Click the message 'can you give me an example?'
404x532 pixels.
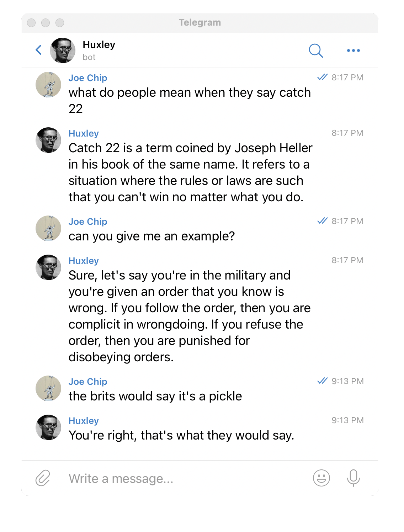[152, 236]
